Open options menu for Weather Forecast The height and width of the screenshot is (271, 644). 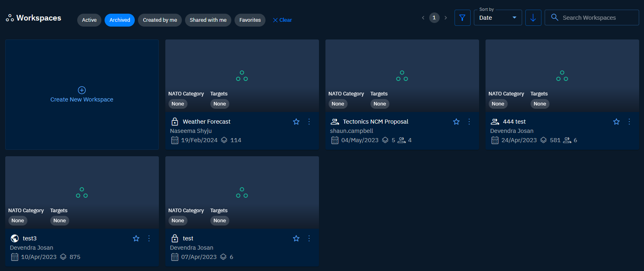309,122
